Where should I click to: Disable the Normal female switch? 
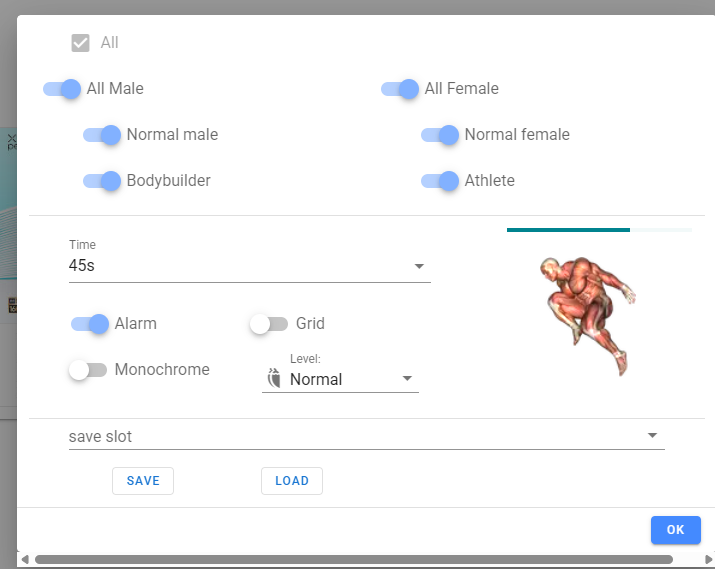[x=440, y=135]
